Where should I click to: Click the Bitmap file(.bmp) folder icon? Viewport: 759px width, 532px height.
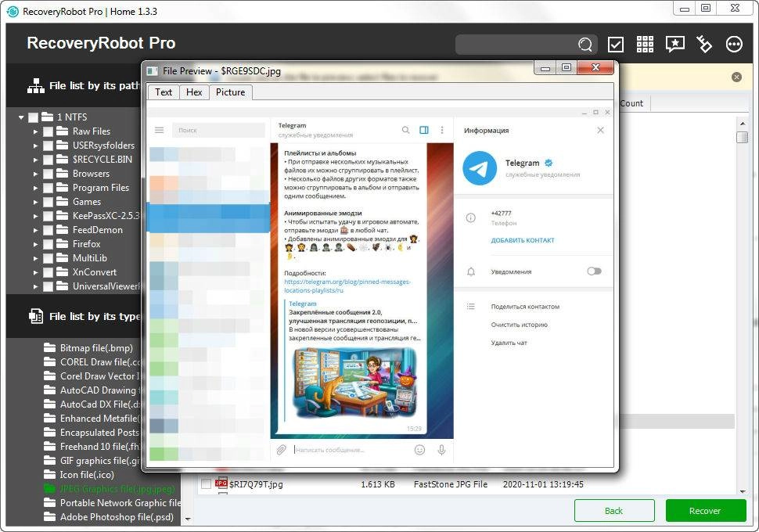tap(49, 347)
